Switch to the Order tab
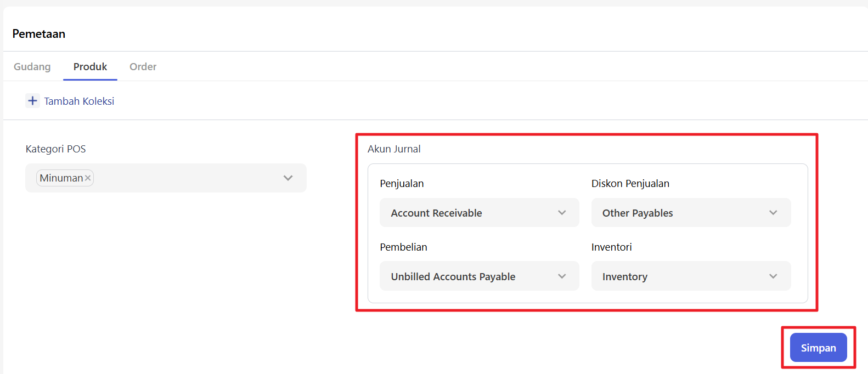The image size is (868, 374). [143, 67]
